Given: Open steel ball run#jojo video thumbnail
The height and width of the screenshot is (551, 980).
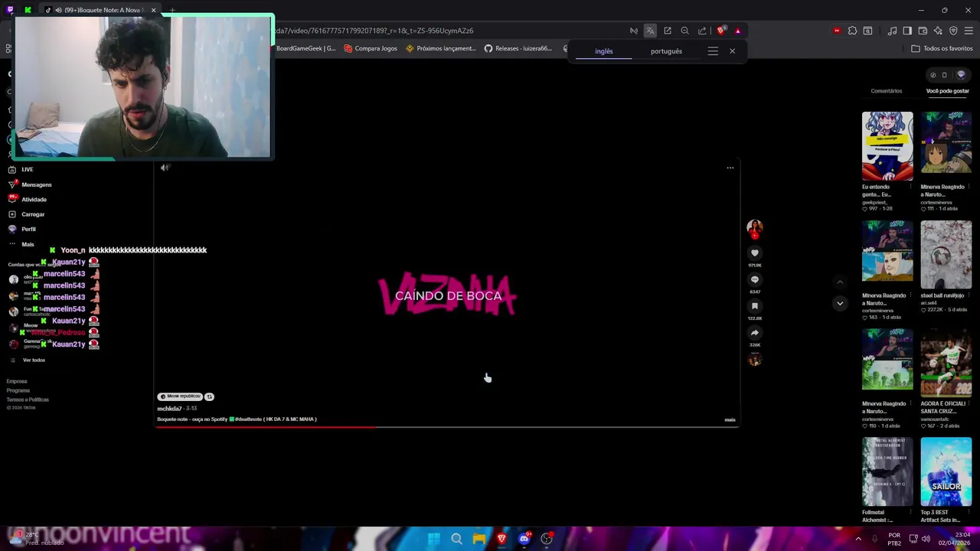Looking at the screenshot, I should click(x=946, y=255).
